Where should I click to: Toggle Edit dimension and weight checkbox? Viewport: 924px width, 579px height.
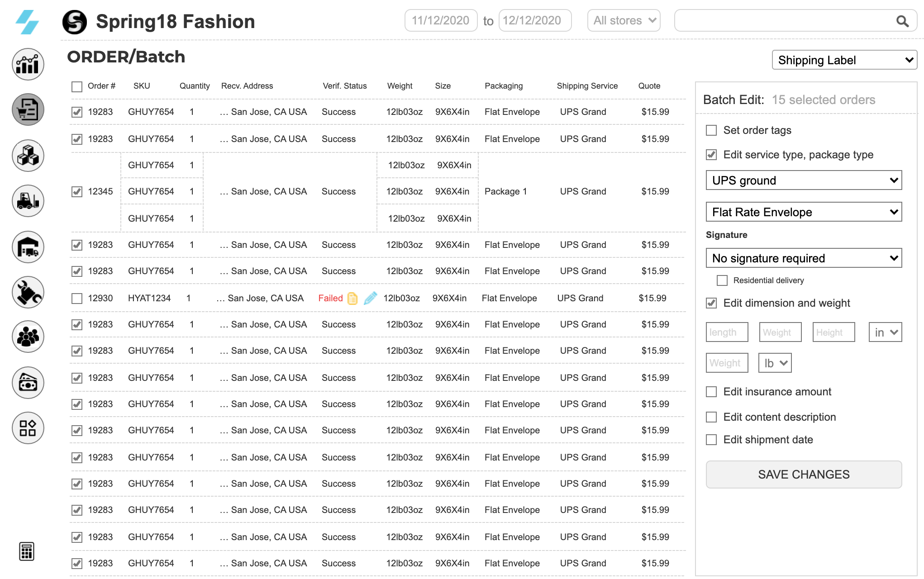[711, 304]
